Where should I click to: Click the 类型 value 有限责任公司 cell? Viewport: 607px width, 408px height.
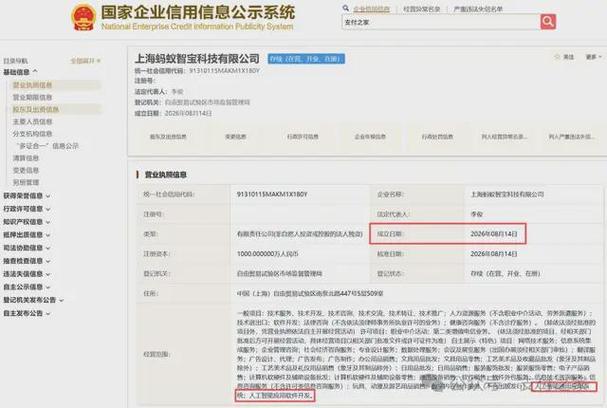(x=300, y=234)
